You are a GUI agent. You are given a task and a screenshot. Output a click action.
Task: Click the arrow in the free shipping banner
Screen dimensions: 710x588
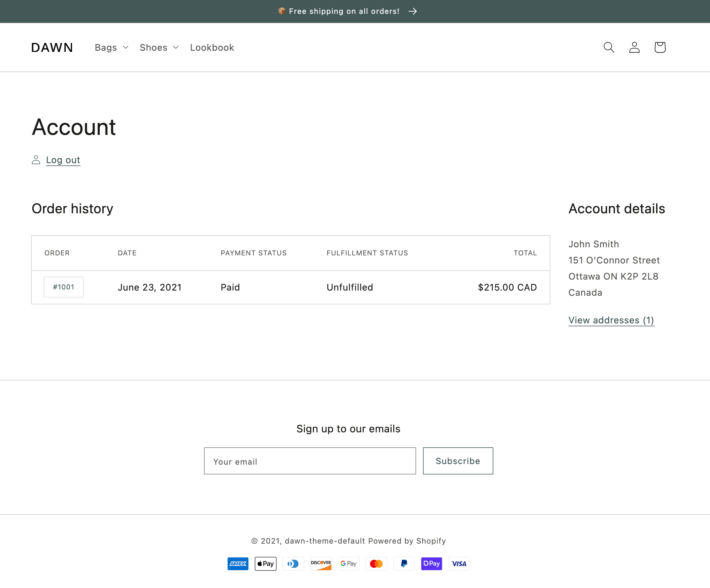click(412, 12)
